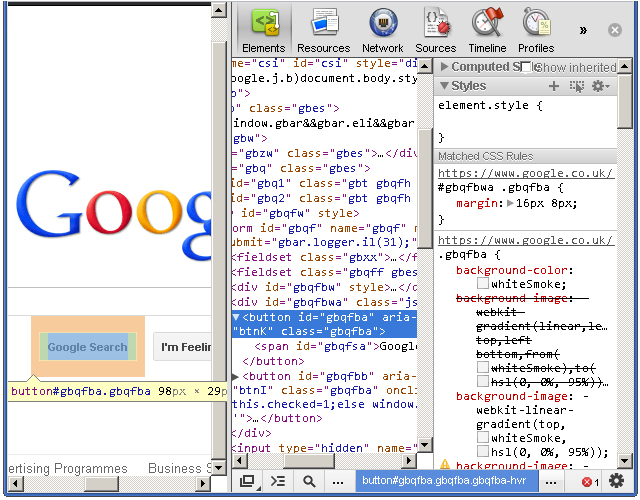This screenshot has width=640, height=500.
Task: Open the Sources panel
Action: click(436, 30)
